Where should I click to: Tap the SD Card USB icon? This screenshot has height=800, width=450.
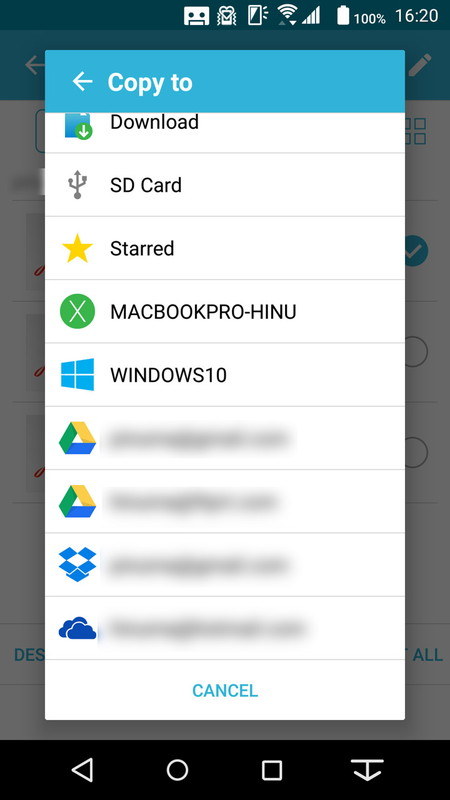pos(78,185)
